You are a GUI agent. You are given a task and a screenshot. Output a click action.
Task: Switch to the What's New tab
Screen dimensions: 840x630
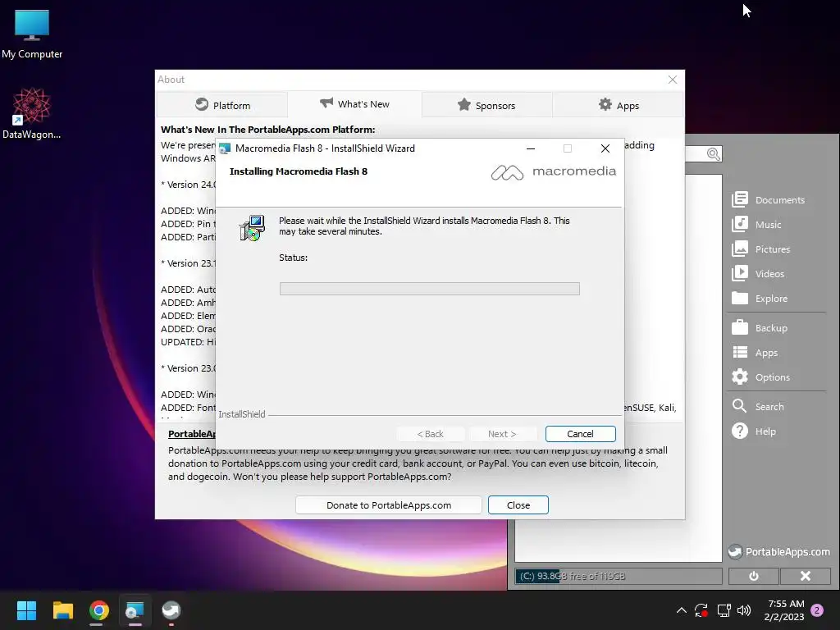(x=354, y=104)
